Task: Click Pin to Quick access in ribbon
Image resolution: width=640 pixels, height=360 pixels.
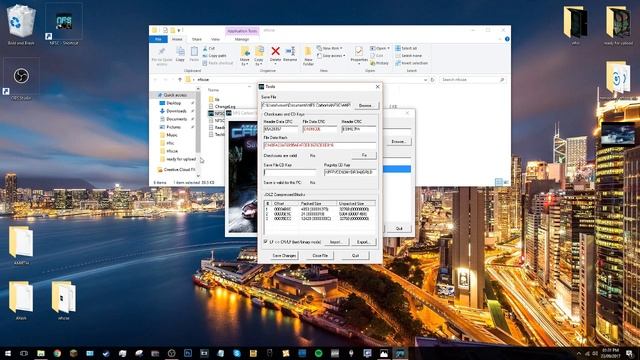Action: coord(162,56)
